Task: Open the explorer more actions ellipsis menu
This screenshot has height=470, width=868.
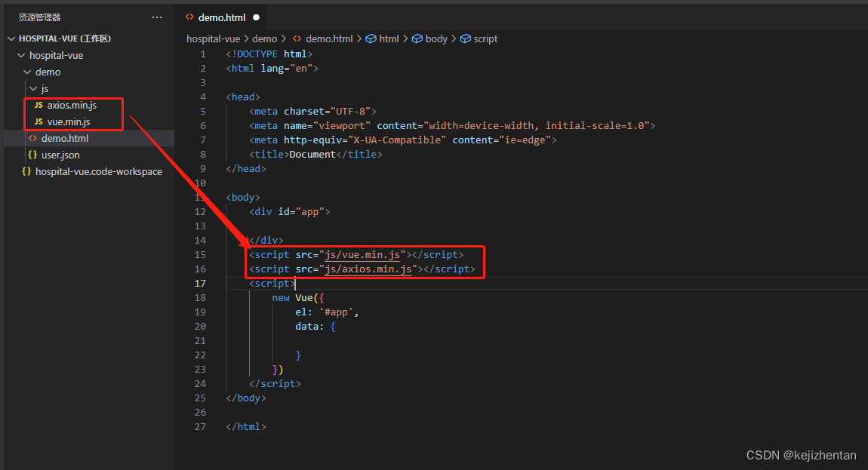Action: [157, 17]
